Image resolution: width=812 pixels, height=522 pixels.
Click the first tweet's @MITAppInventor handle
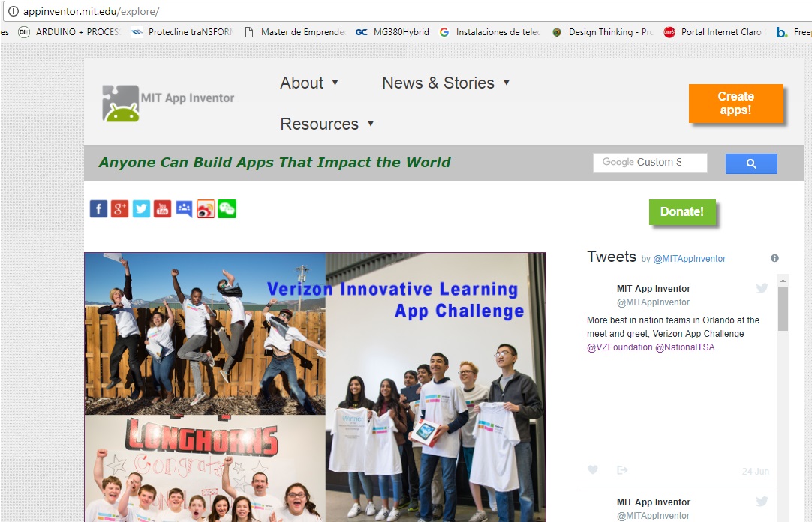[653, 302]
